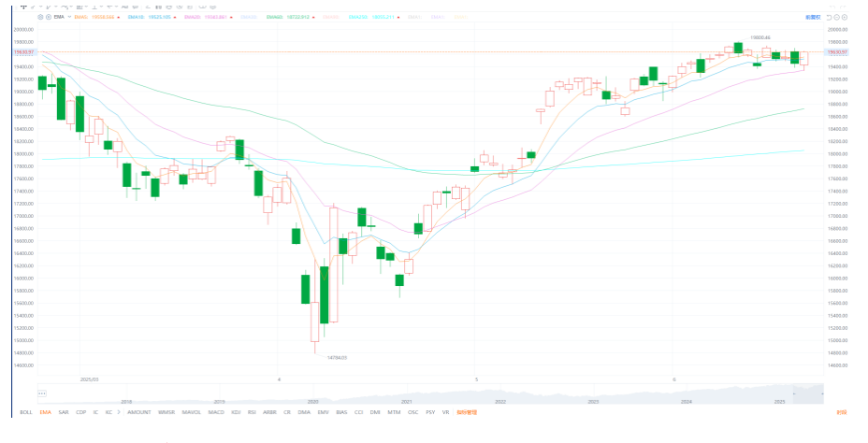The width and height of the screenshot is (868, 443).
Task: Grab the navigator's right range handle
Action: 823,393
